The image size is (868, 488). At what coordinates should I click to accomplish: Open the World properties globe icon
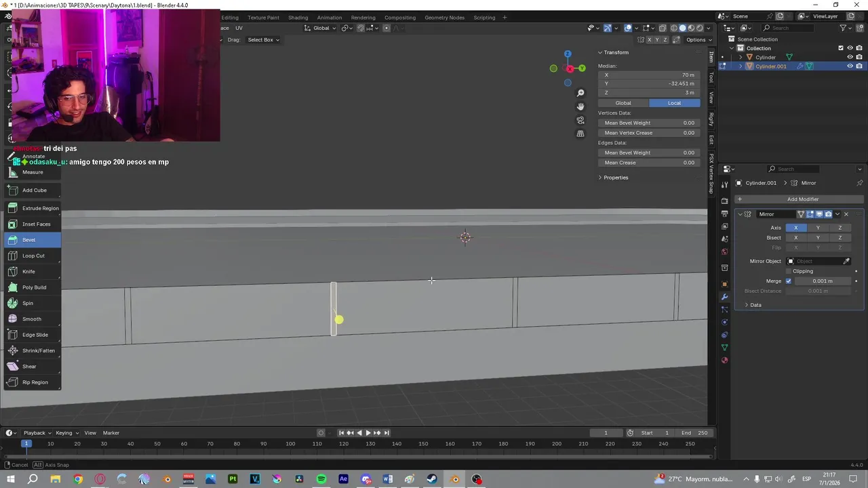tap(724, 251)
